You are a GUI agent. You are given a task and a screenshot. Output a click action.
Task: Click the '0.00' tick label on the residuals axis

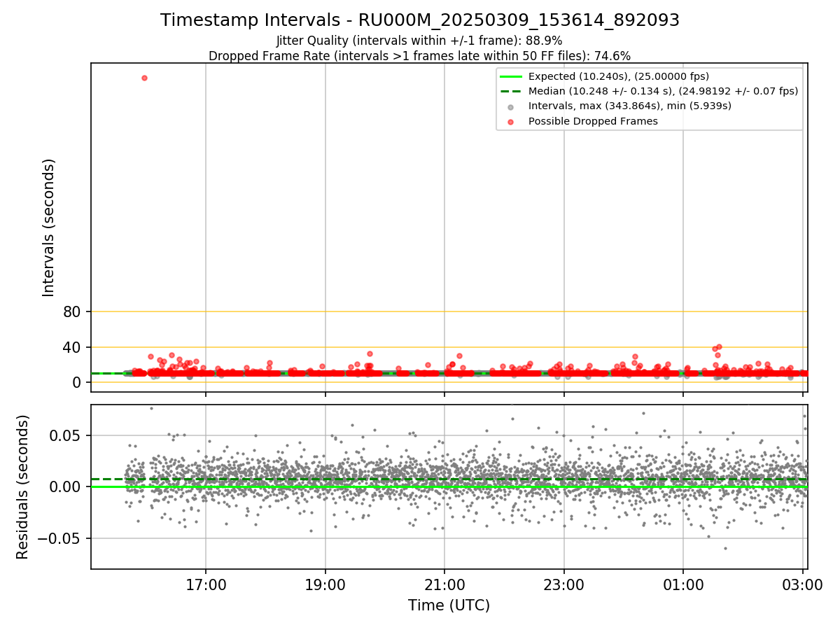click(66, 487)
